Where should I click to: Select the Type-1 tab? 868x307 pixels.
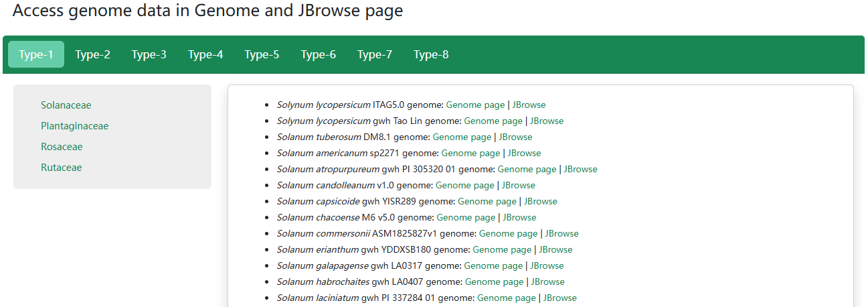click(x=36, y=55)
